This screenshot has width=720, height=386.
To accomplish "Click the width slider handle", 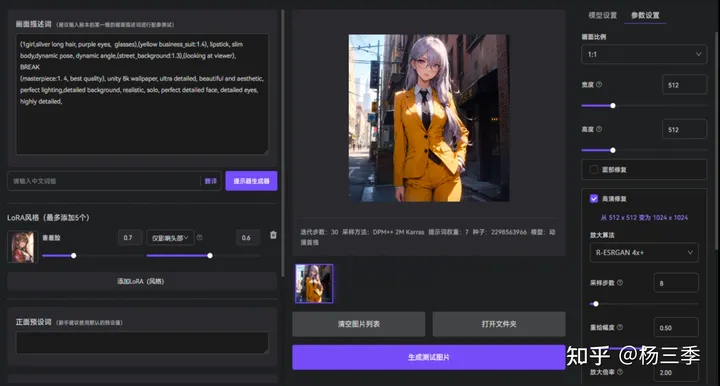I will [613, 106].
